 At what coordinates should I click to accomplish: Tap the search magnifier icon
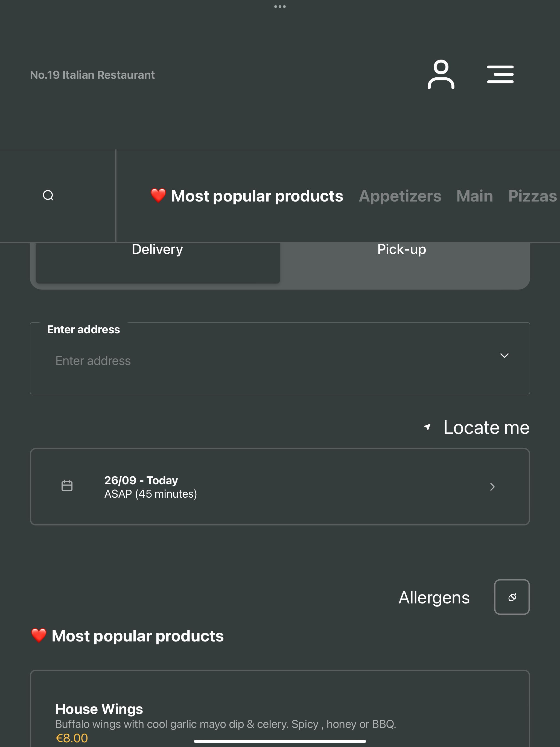click(x=48, y=195)
